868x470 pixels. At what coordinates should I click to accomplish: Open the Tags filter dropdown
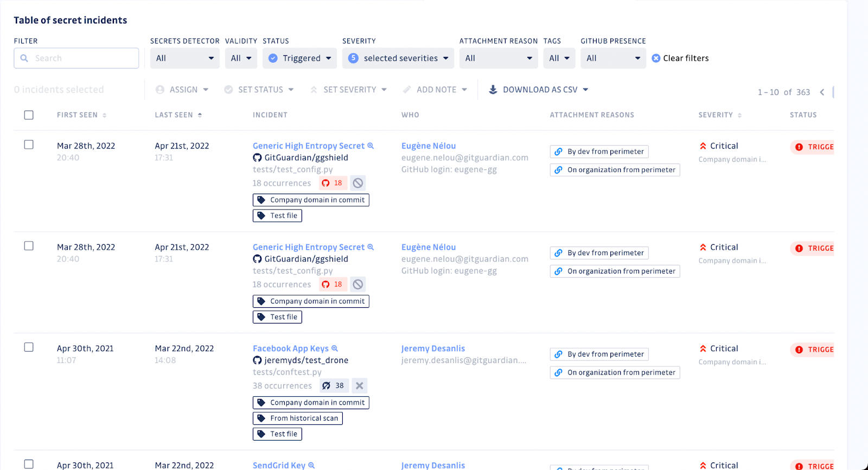pyautogui.click(x=559, y=58)
